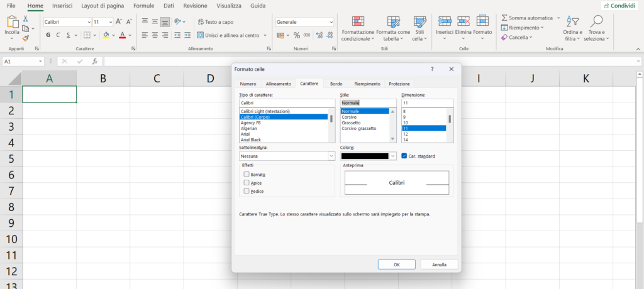Open Trova e seleziona menu
This screenshot has width=644, height=289.
pyautogui.click(x=596, y=29)
